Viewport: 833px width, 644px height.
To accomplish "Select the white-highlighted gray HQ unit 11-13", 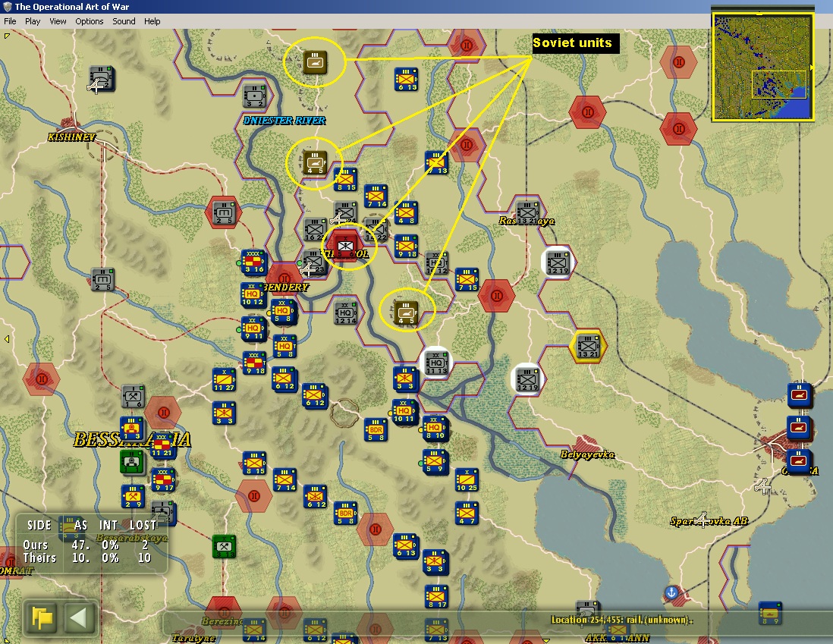I will click(436, 363).
